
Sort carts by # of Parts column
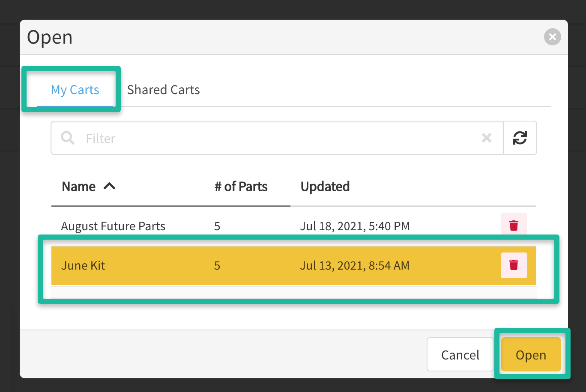tap(241, 187)
